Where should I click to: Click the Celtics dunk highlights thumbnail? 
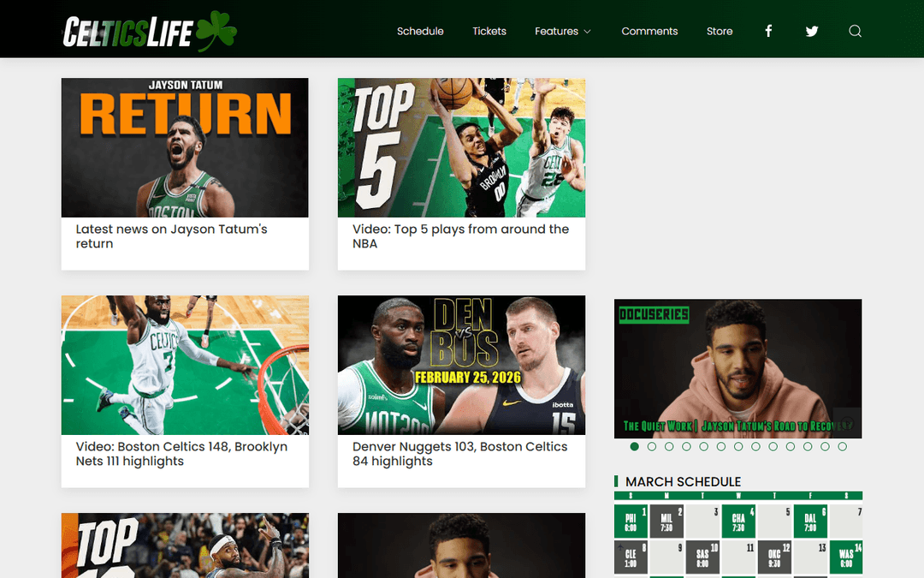click(185, 365)
